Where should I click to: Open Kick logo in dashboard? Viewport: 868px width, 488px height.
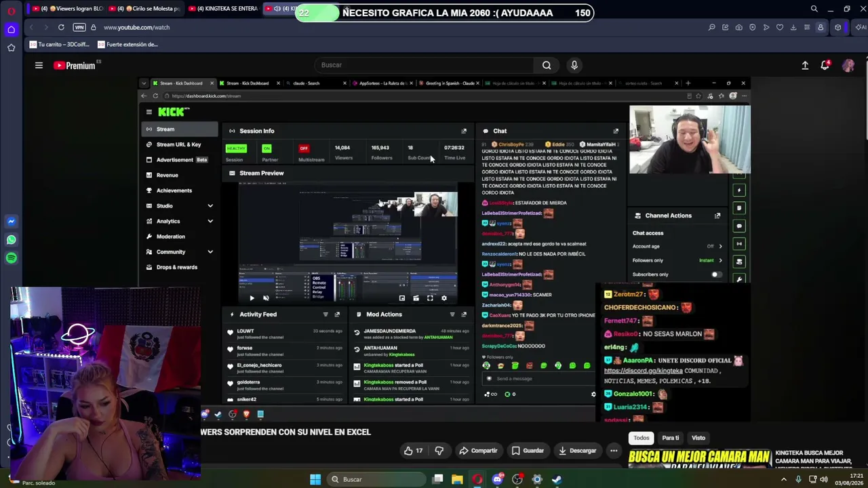172,112
